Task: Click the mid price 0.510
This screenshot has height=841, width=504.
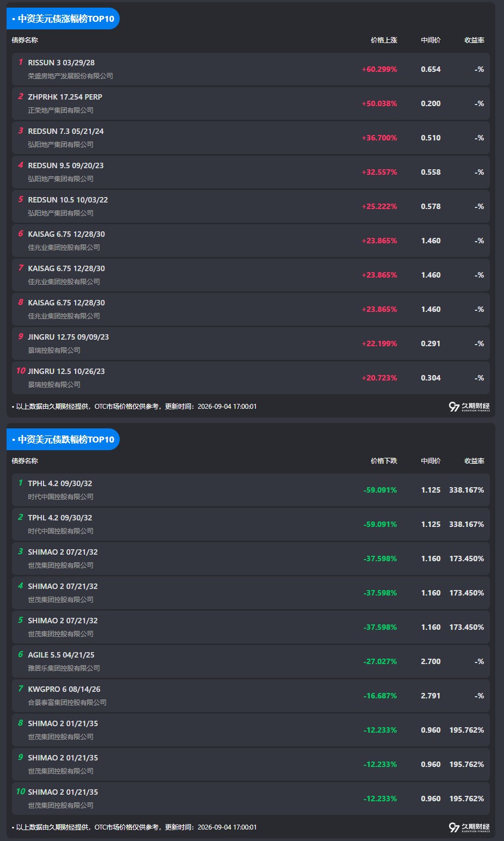Action: 431,138
